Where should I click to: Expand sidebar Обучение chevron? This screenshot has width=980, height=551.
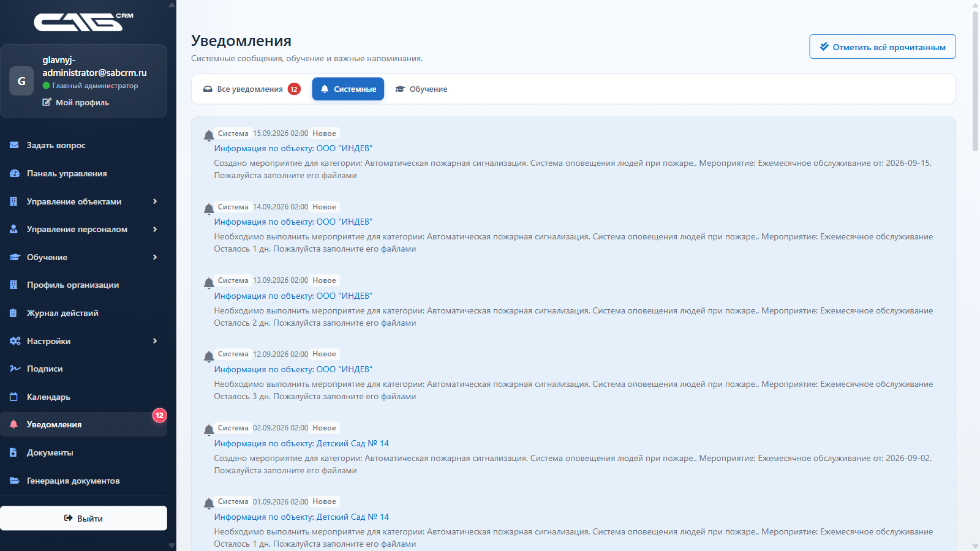click(155, 257)
